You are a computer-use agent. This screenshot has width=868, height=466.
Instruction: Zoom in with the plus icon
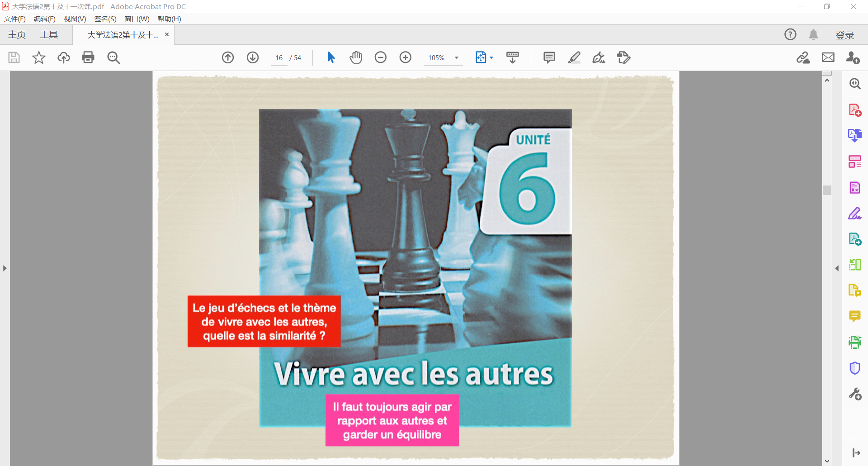click(x=406, y=57)
